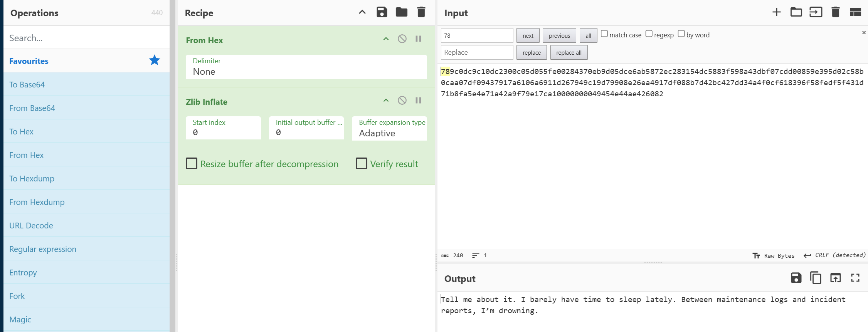Select the URL Decode operation

(x=31, y=226)
